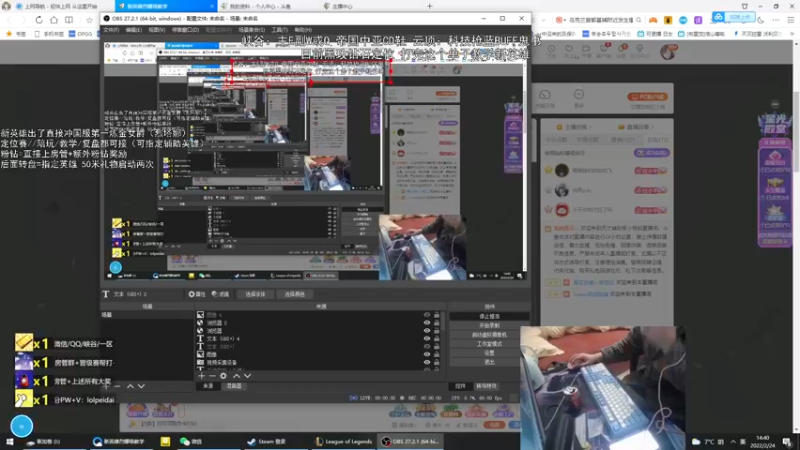Remove selected source with the minus icon
The image size is (800, 450).
(212, 376)
